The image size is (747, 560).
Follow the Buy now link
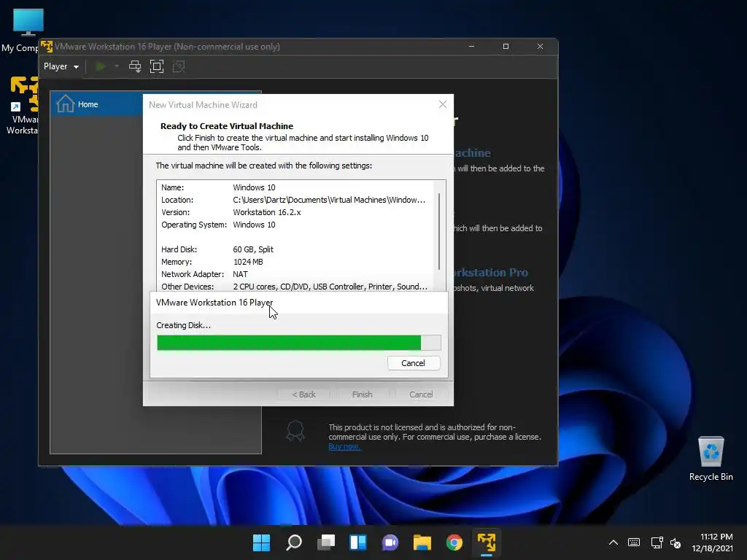[x=344, y=446]
